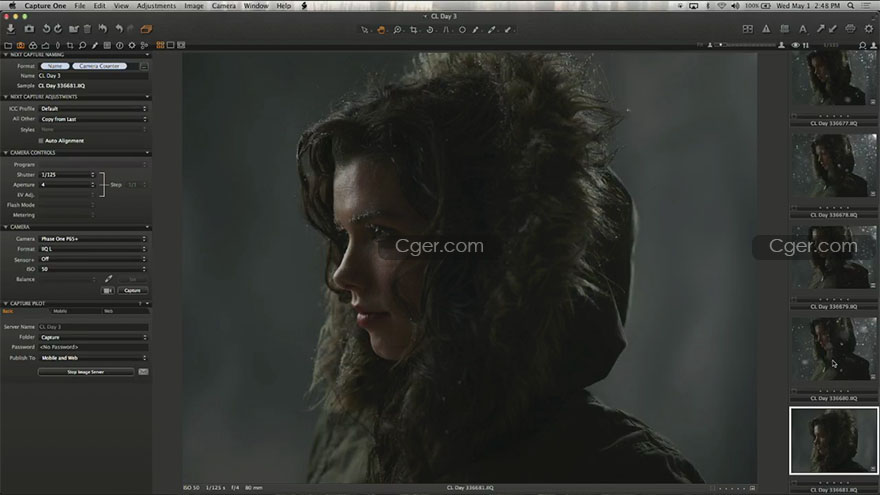Viewport: 880px width, 495px height.
Task: Collapse the Capture Pilot panel
Action: (x=6, y=303)
